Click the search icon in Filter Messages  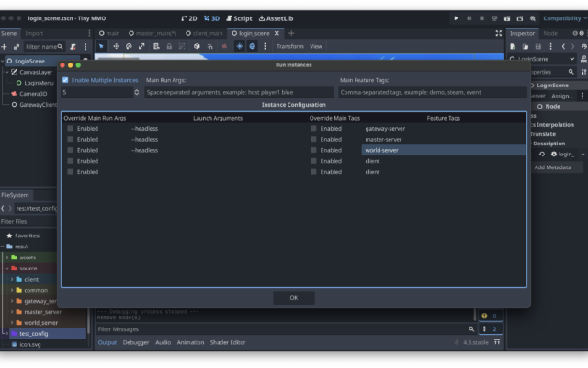[x=471, y=329]
